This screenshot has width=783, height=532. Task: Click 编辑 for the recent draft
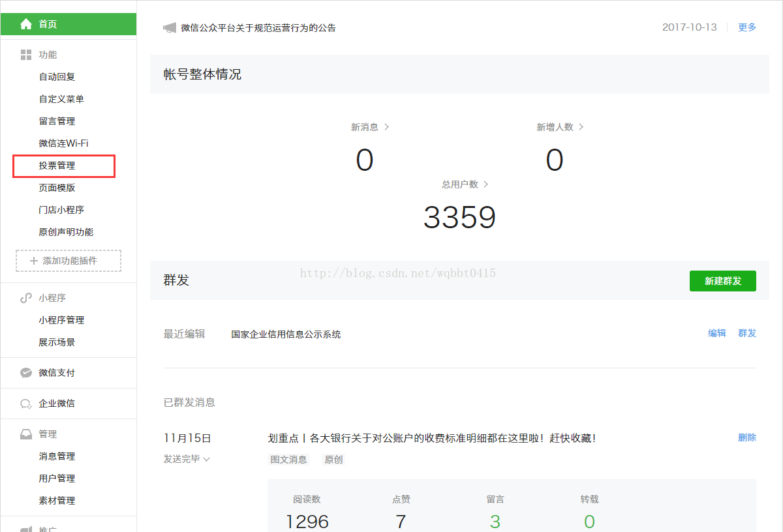(x=717, y=333)
